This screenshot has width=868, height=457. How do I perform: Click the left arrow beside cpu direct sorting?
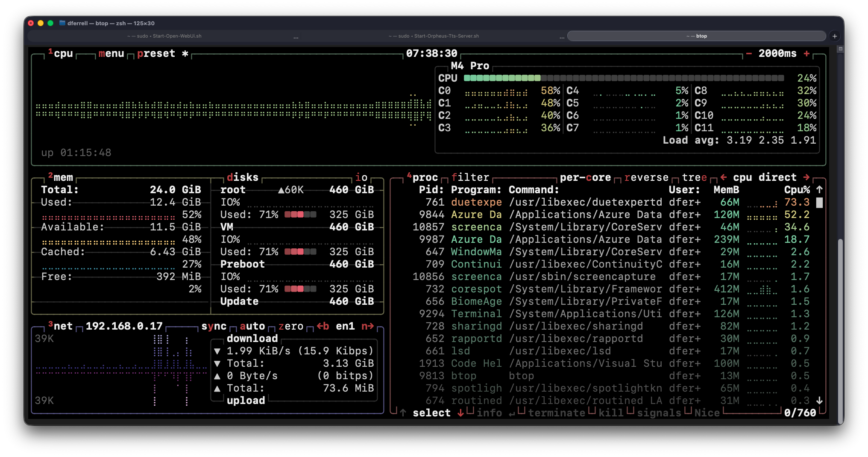point(723,177)
